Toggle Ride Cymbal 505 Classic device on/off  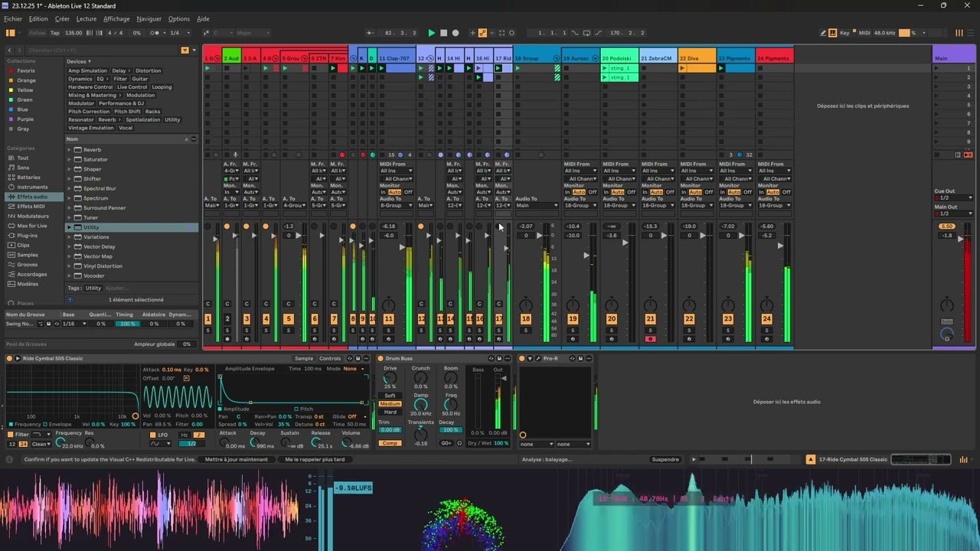[9, 358]
